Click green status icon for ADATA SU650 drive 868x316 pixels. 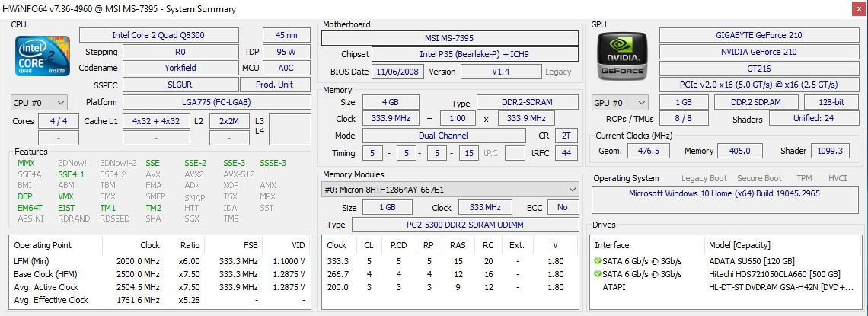[598, 260]
